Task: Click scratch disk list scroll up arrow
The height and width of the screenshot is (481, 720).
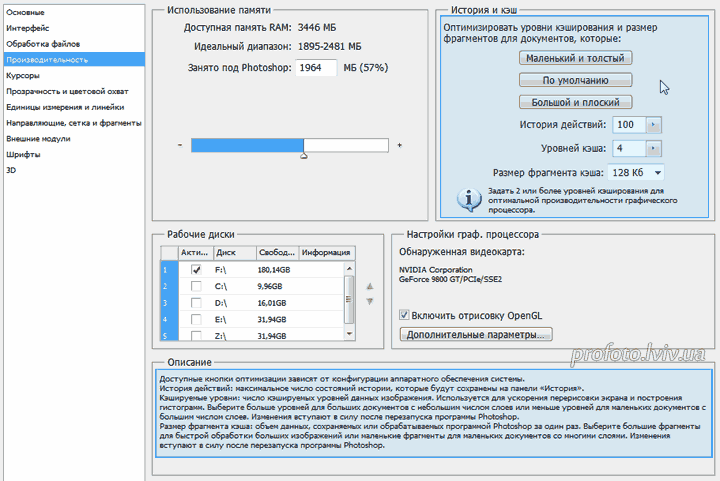Action: tap(349, 268)
